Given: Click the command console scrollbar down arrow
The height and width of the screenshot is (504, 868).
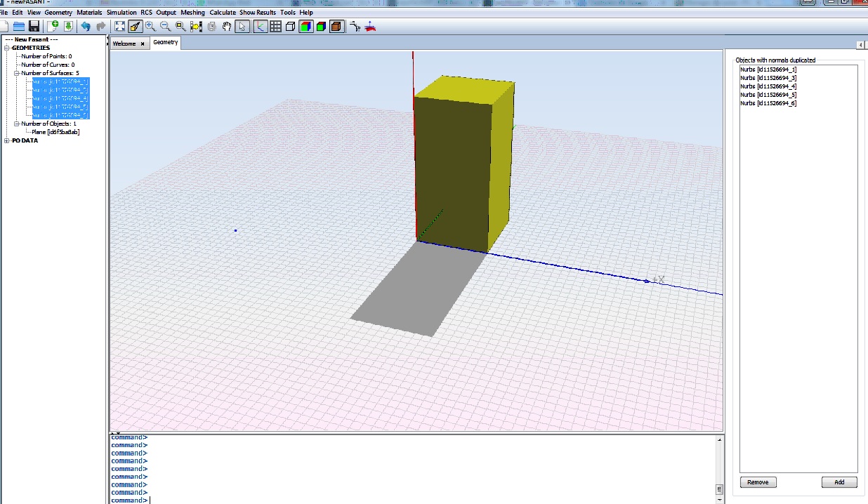Looking at the screenshot, I should [x=719, y=498].
